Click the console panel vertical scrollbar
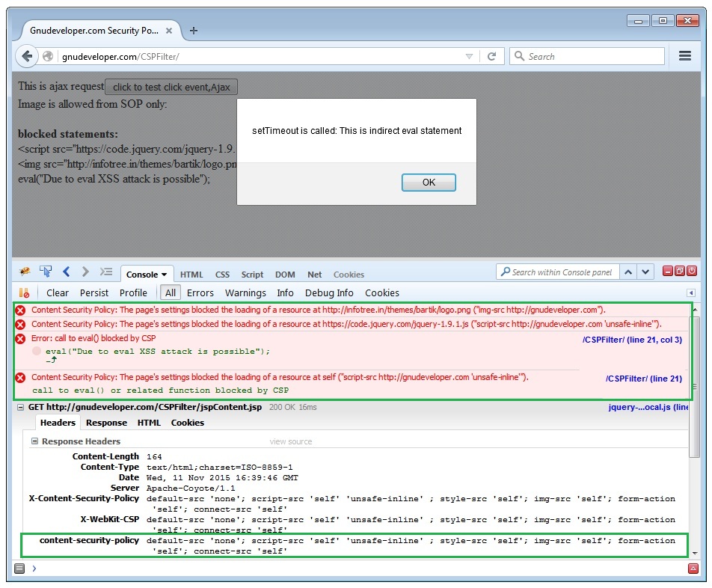The height and width of the screenshot is (588, 712). click(696, 352)
